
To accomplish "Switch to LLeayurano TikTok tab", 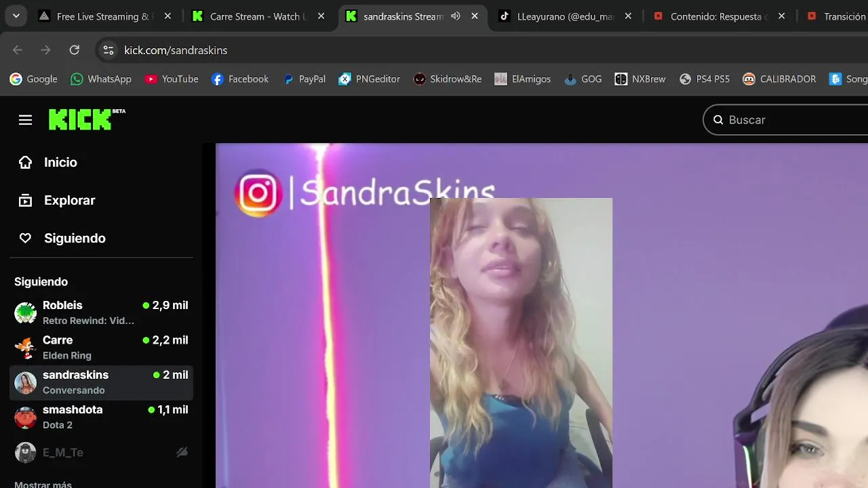I will click(x=566, y=16).
